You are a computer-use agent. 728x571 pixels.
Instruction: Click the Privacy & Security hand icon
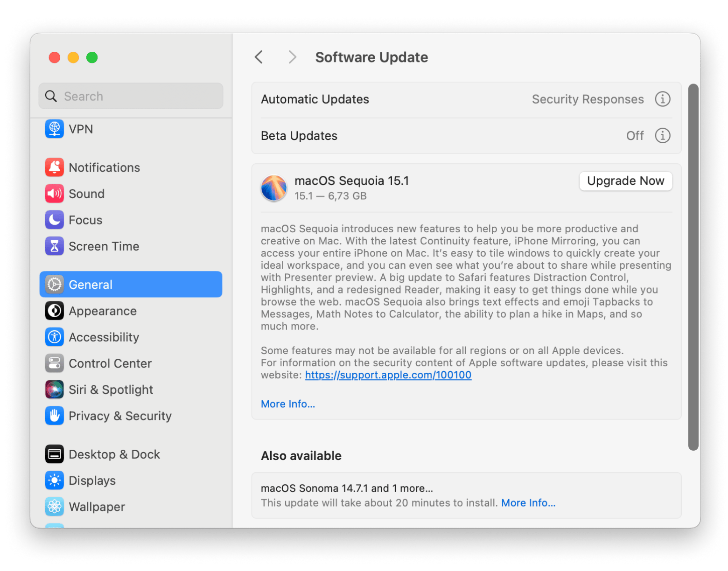tap(54, 416)
